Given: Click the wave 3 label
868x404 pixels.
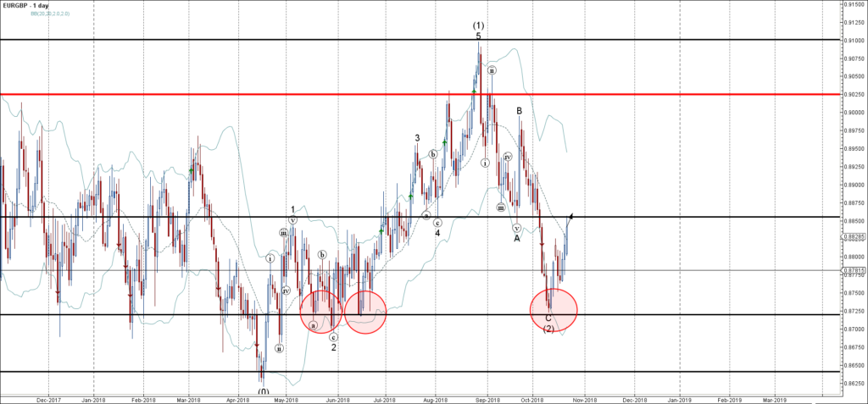Looking at the screenshot, I should (417, 137).
